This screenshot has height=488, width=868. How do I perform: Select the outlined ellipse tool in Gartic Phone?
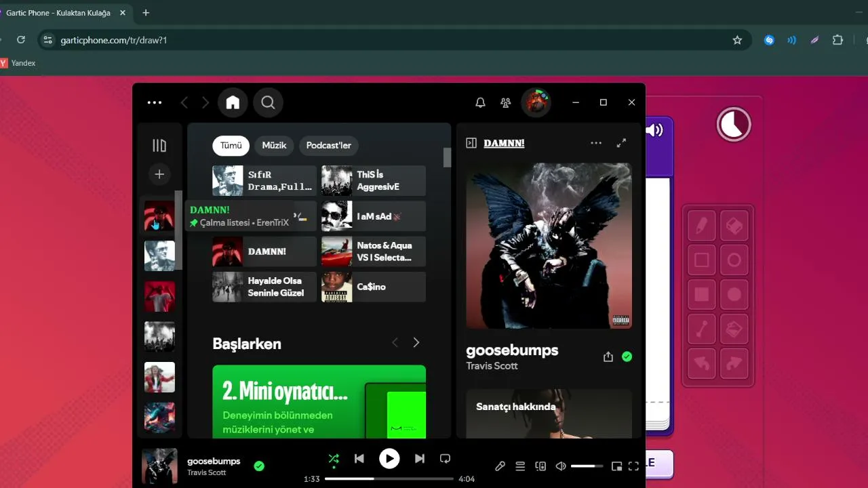tap(734, 260)
